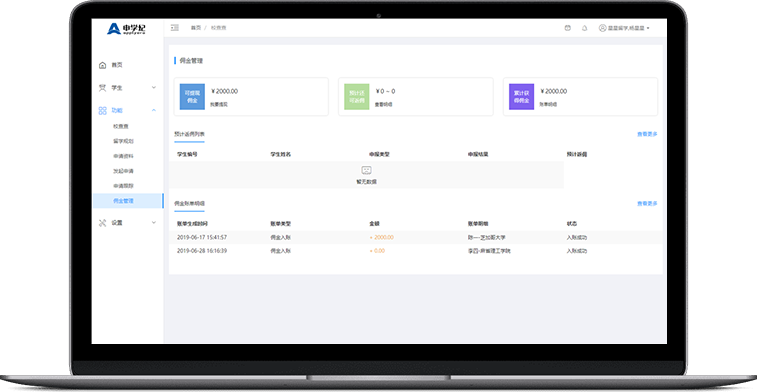Open the account name dropdown arrow
This screenshot has height=392, width=757.
pos(648,28)
